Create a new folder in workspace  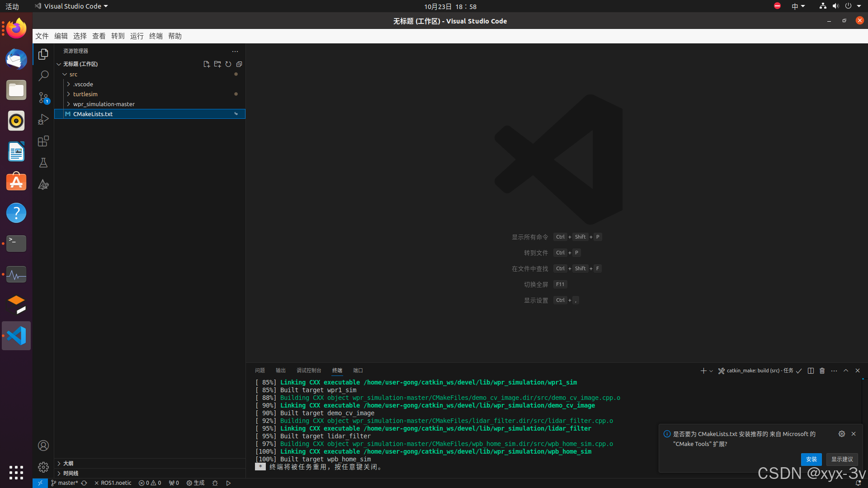tap(217, 64)
